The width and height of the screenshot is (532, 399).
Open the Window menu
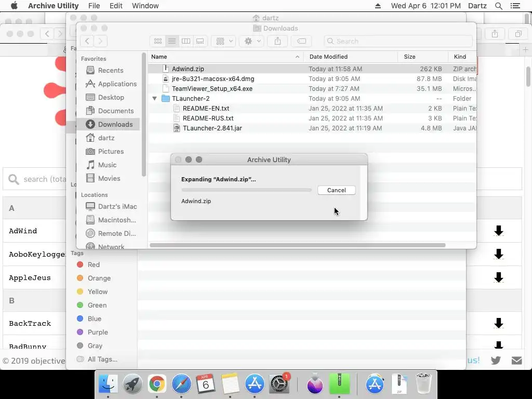coord(145,6)
